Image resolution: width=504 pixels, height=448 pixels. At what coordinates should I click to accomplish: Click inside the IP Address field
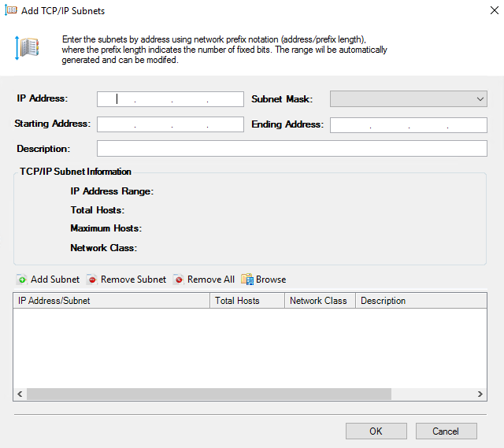170,99
